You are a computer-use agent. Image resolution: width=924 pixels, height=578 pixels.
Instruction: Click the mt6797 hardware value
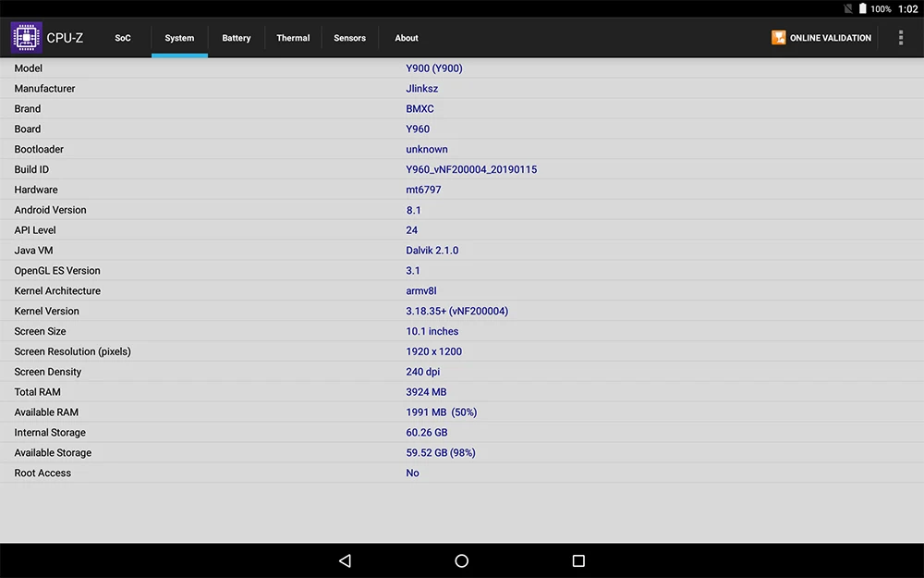click(x=423, y=190)
